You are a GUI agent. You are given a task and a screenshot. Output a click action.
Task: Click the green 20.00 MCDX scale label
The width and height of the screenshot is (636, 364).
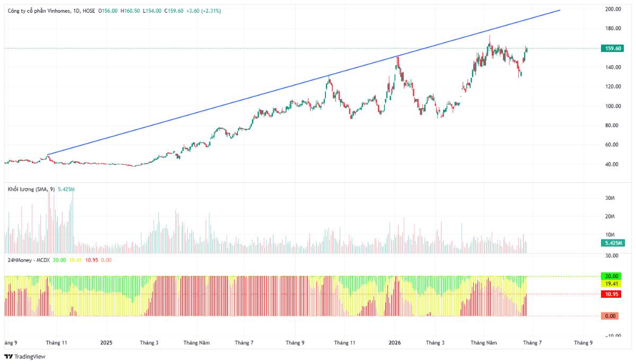pos(613,276)
